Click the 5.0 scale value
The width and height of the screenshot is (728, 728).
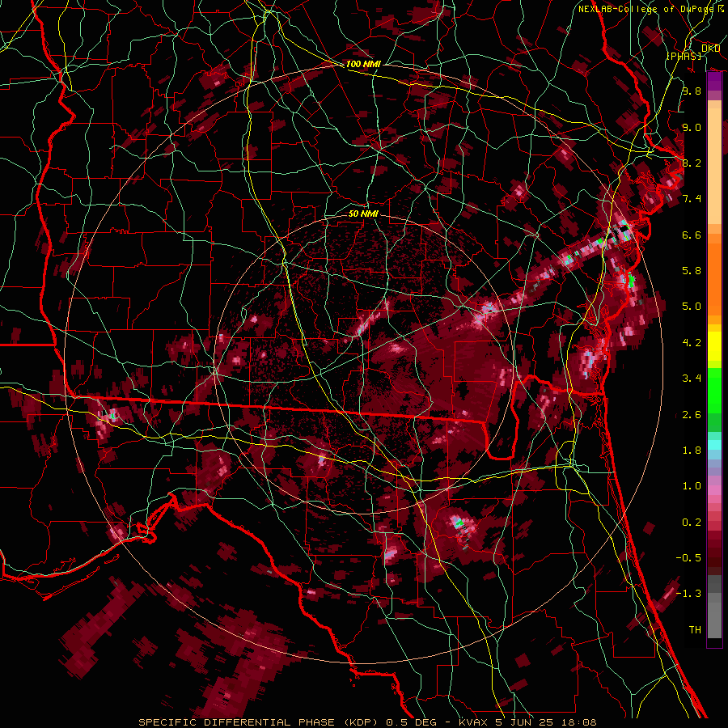tap(692, 307)
